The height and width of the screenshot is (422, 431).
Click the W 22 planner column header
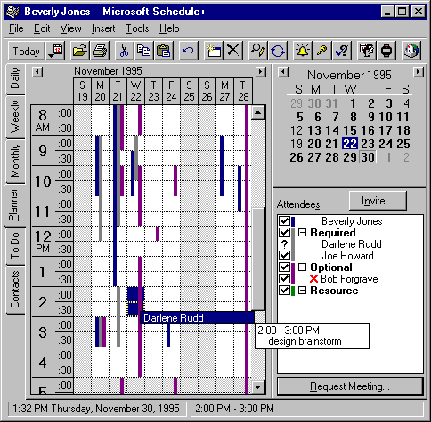136,91
